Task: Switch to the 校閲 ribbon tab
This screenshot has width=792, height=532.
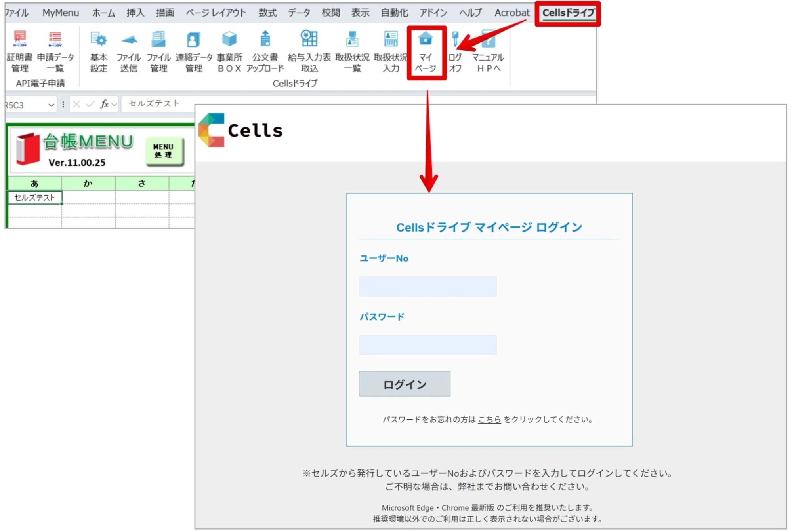Action: [331, 13]
